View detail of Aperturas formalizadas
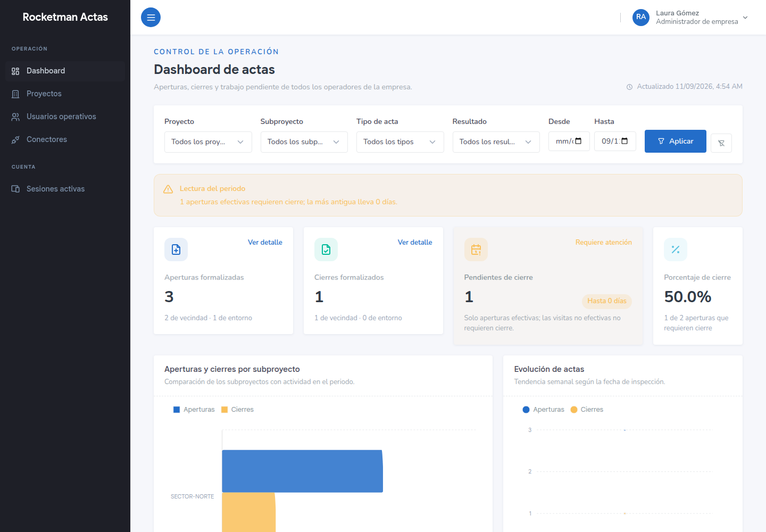 (265, 242)
